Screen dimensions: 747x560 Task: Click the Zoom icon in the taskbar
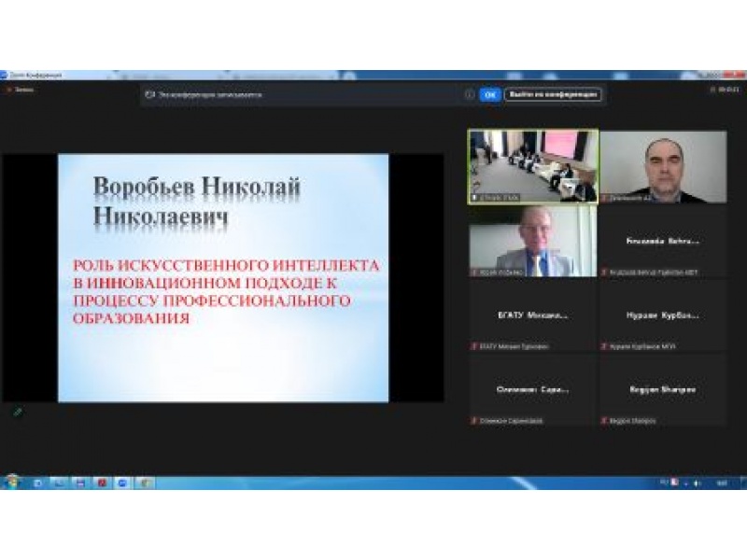coord(122,483)
